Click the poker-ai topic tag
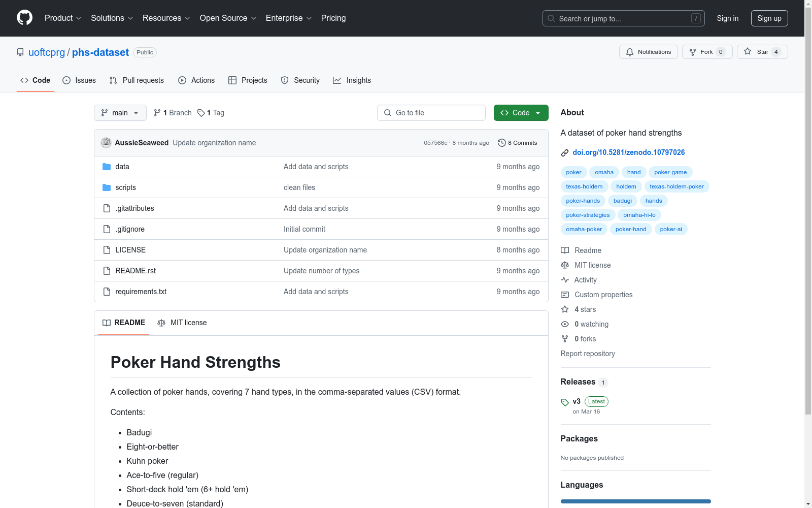 [671, 229]
